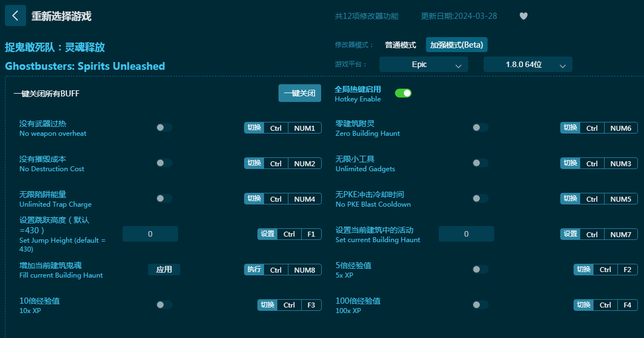Click 捉鬼敢死队：灵魂释放 game name
The width and height of the screenshot is (644, 338).
pyautogui.click(x=55, y=47)
